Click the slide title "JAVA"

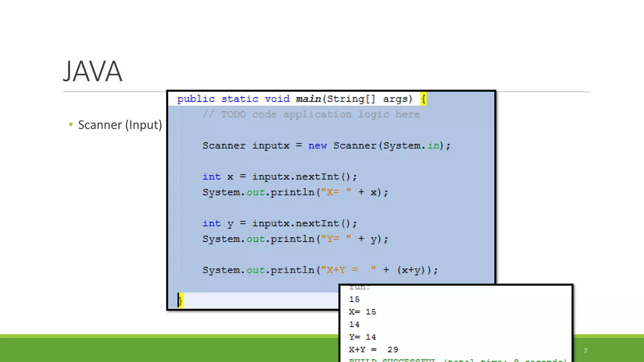92,72
